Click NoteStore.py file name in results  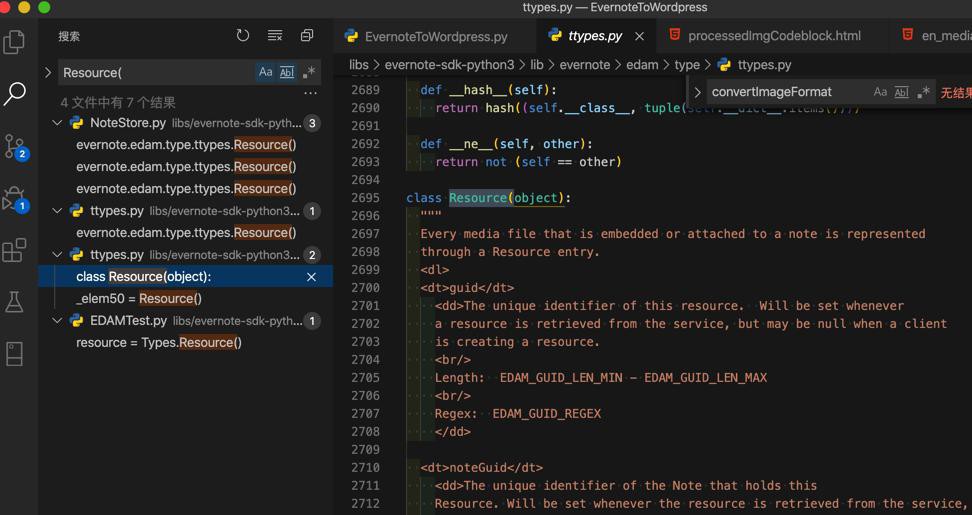tap(128, 123)
